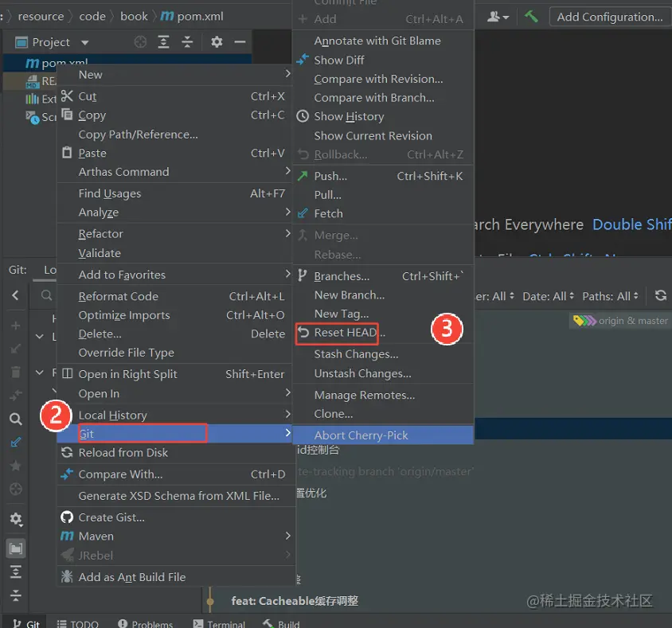
Task: Click the gear icon in Git side toolbar
Action: [16, 519]
